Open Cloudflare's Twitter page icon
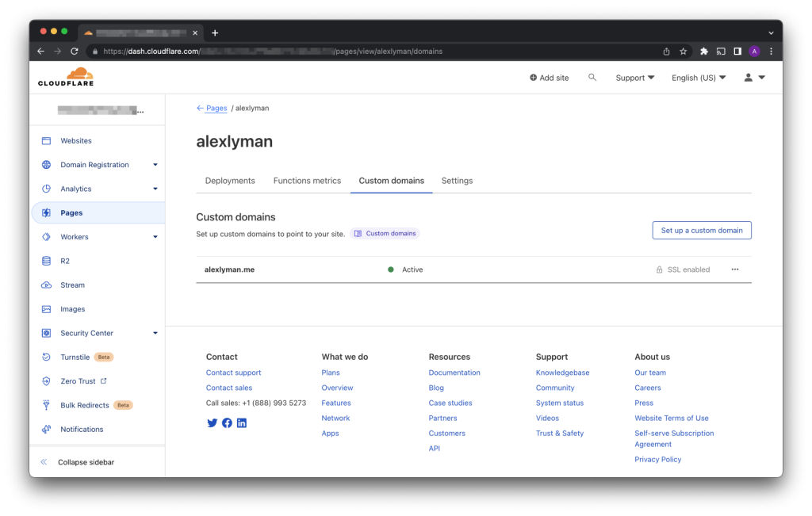This screenshot has height=516, width=812. [212, 423]
